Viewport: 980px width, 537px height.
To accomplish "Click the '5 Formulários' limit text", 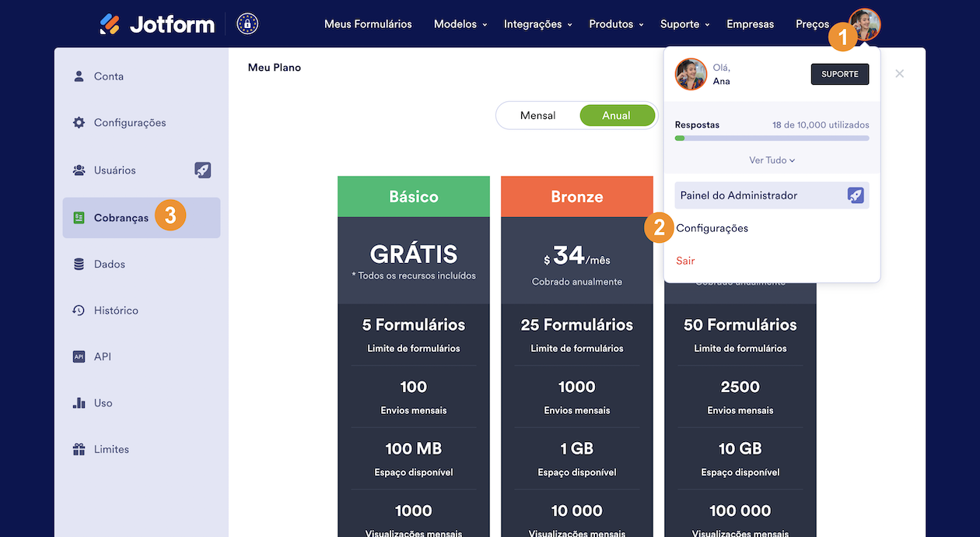I will pos(414,325).
